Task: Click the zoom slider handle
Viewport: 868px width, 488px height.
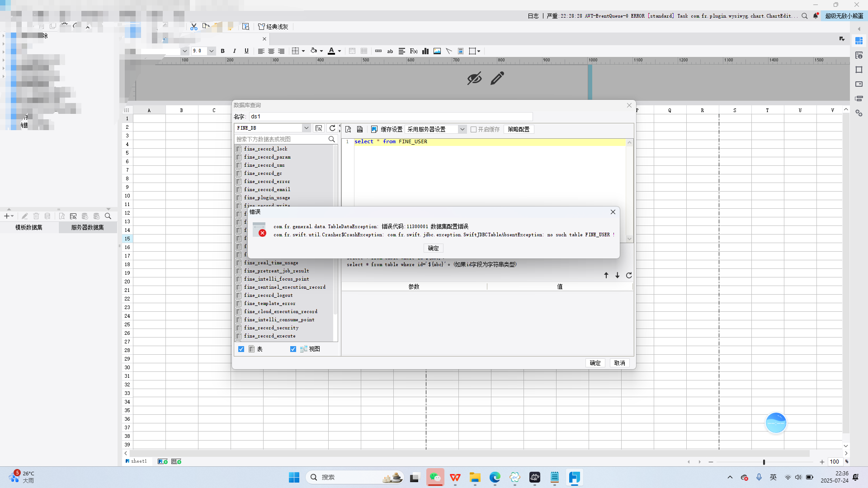Action: point(764,462)
